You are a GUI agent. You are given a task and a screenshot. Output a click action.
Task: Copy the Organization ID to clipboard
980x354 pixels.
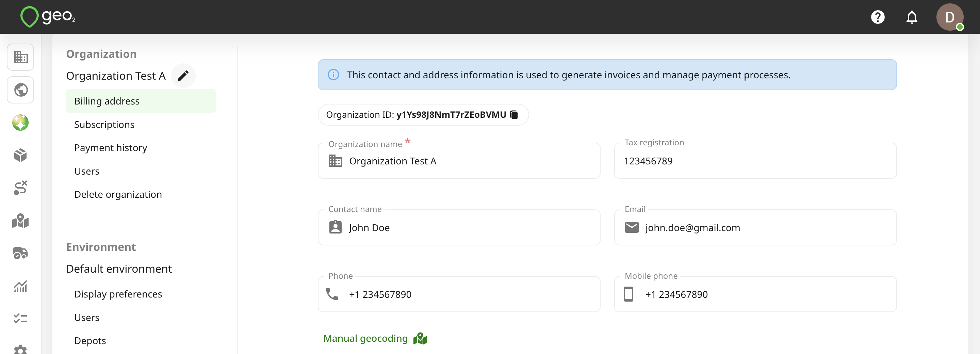(514, 115)
